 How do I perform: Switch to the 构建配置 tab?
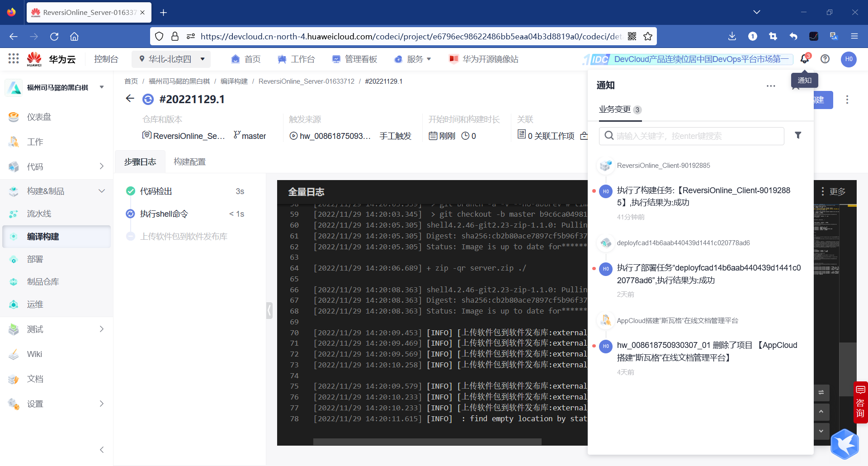[x=190, y=162]
